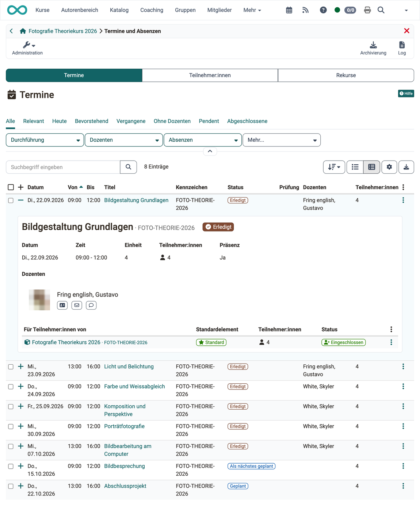Image resolution: width=420 pixels, height=506 pixels.
Task: Switch to the Rekurse tab
Action: point(346,75)
